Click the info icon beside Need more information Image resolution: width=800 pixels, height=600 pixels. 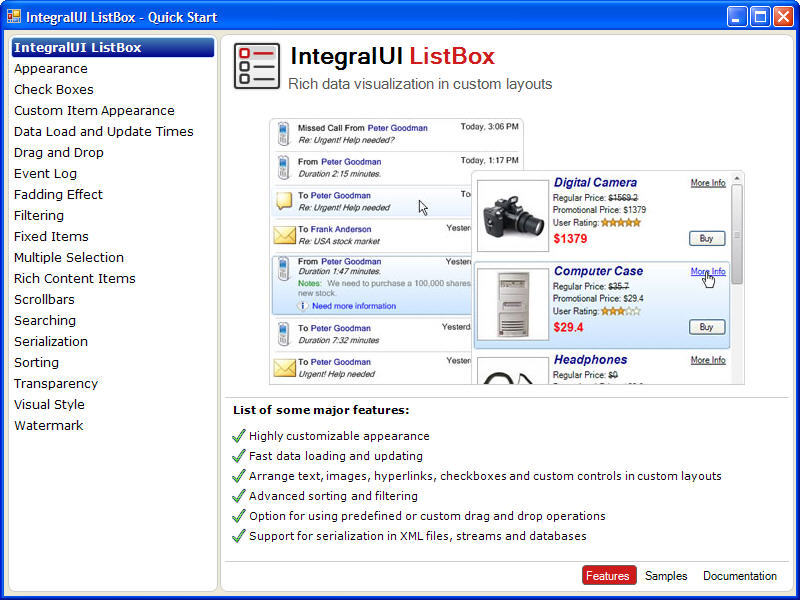coord(303,306)
